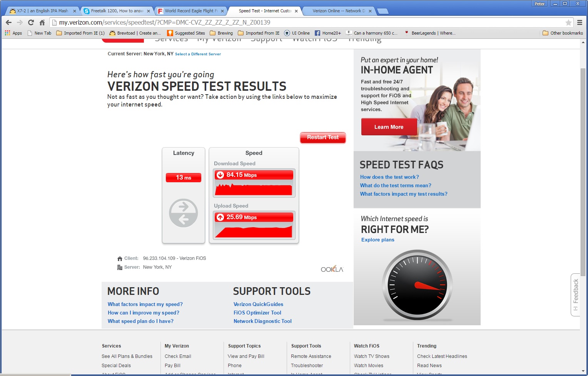Open the Other bookmarks folder
The width and height of the screenshot is (588, 376).
563,33
